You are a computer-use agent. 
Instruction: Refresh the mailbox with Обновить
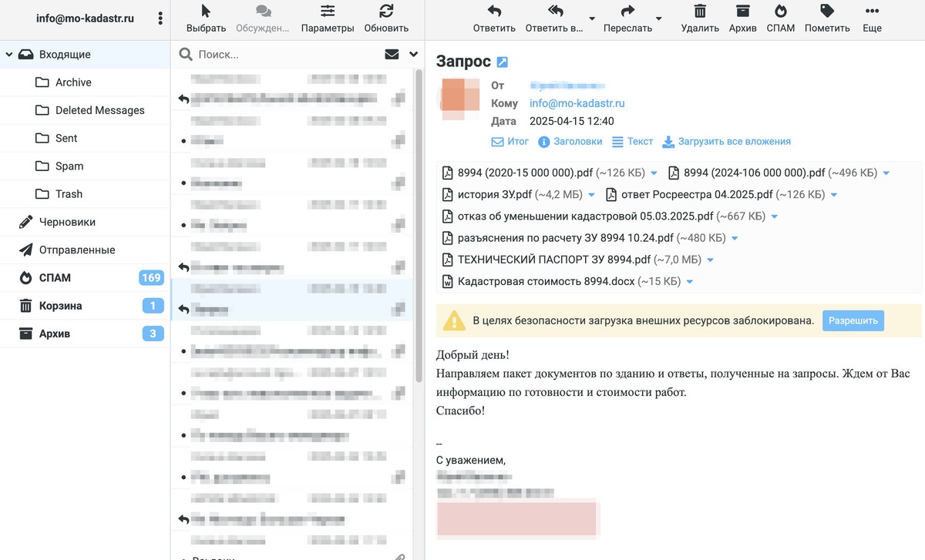386,19
